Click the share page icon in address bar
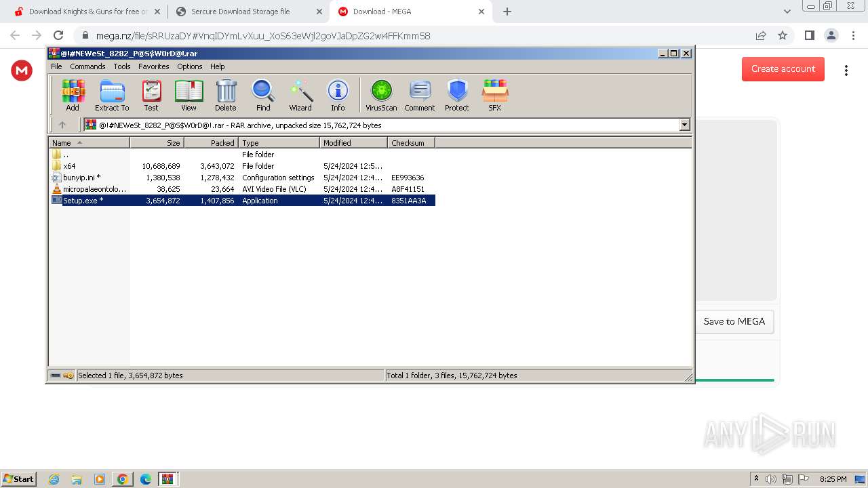This screenshot has height=488, width=868. 761,35
